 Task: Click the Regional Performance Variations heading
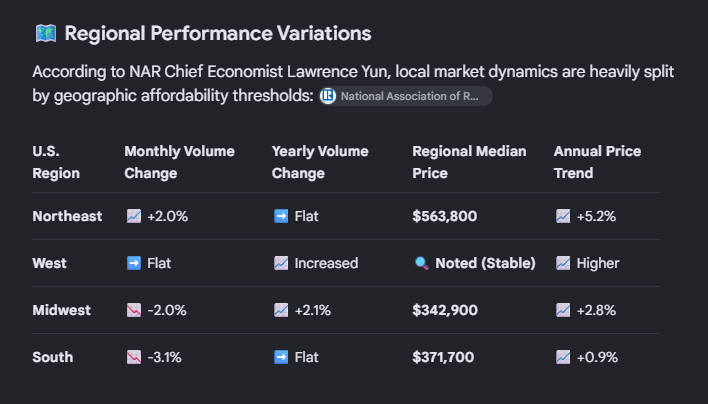click(218, 33)
